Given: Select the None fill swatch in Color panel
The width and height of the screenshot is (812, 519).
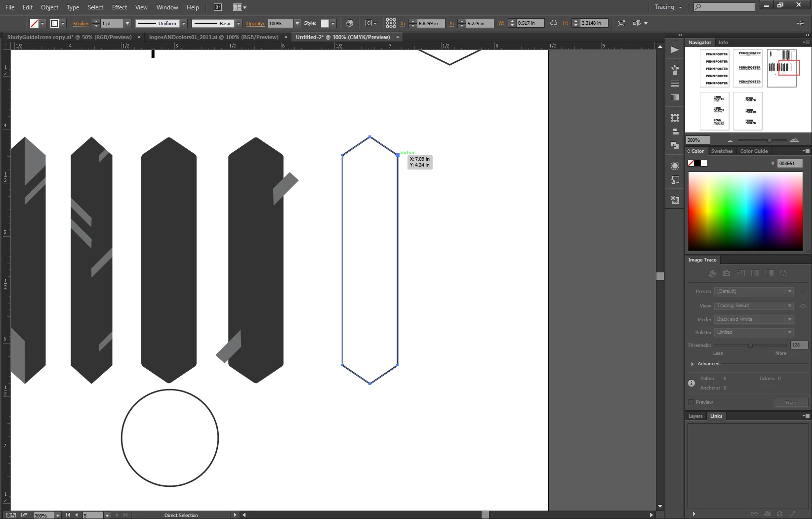Looking at the screenshot, I should click(691, 164).
